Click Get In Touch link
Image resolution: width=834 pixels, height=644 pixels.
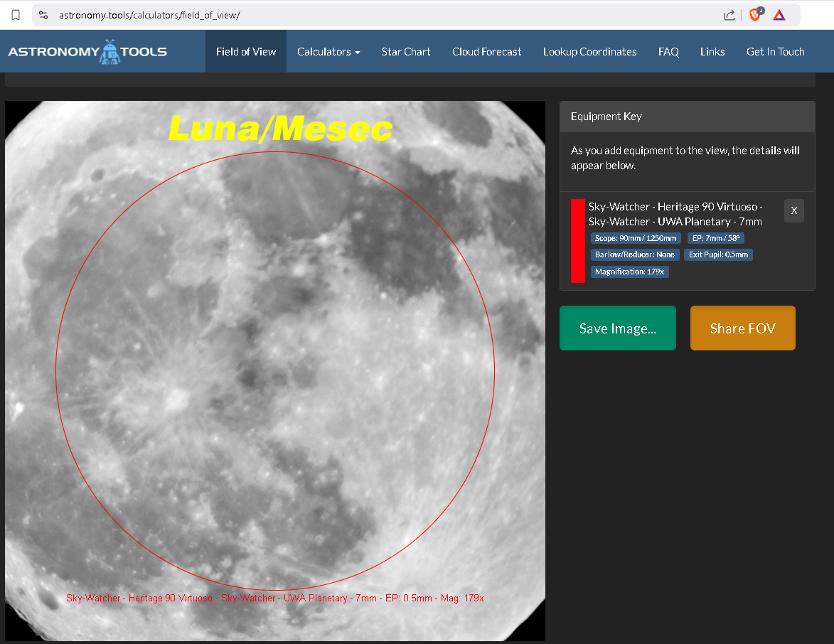(775, 52)
